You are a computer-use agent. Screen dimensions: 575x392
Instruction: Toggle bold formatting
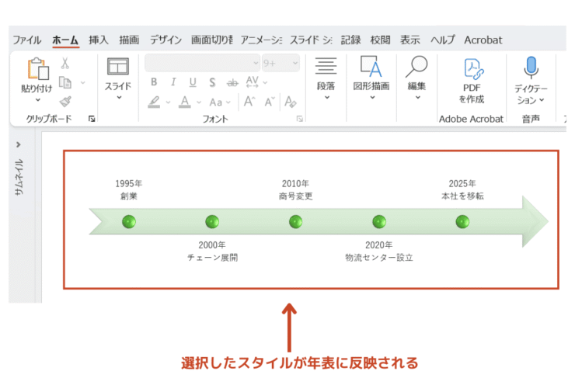pyautogui.click(x=154, y=82)
